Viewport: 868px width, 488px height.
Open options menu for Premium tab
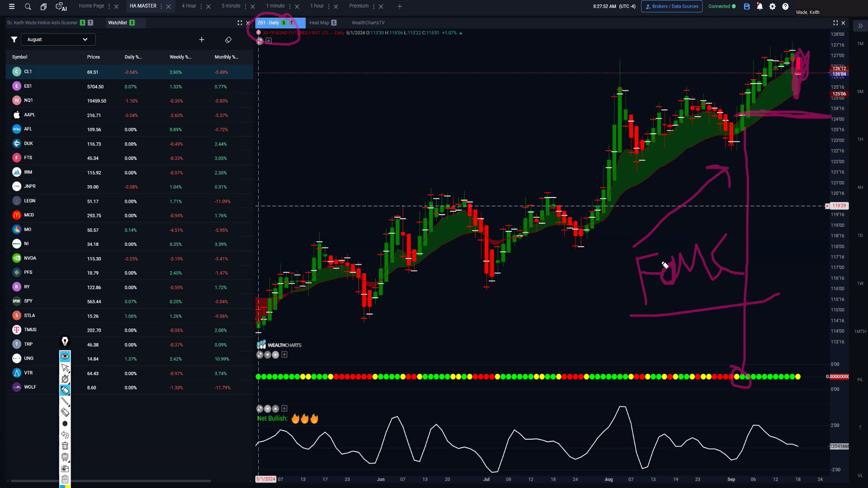coord(374,6)
